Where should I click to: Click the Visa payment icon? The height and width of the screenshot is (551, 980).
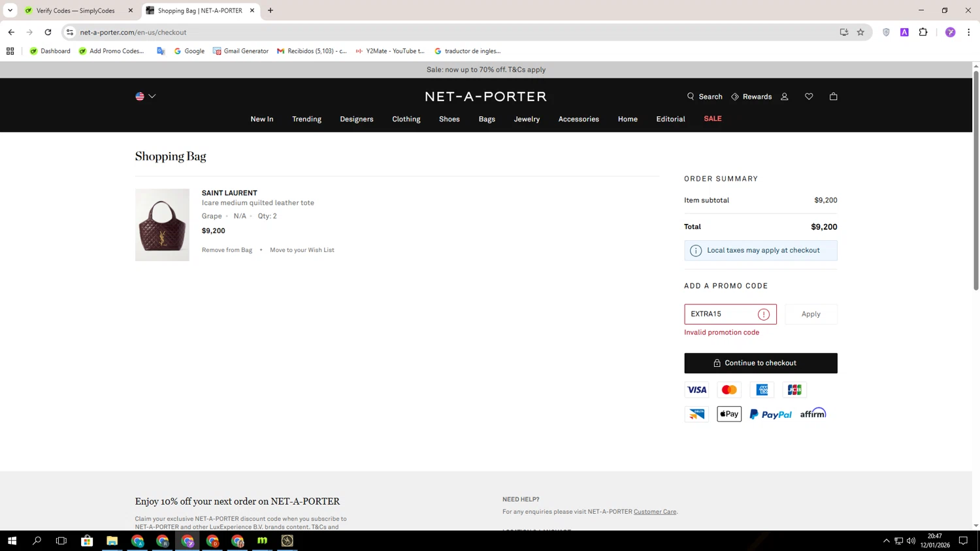[x=696, y=390]
